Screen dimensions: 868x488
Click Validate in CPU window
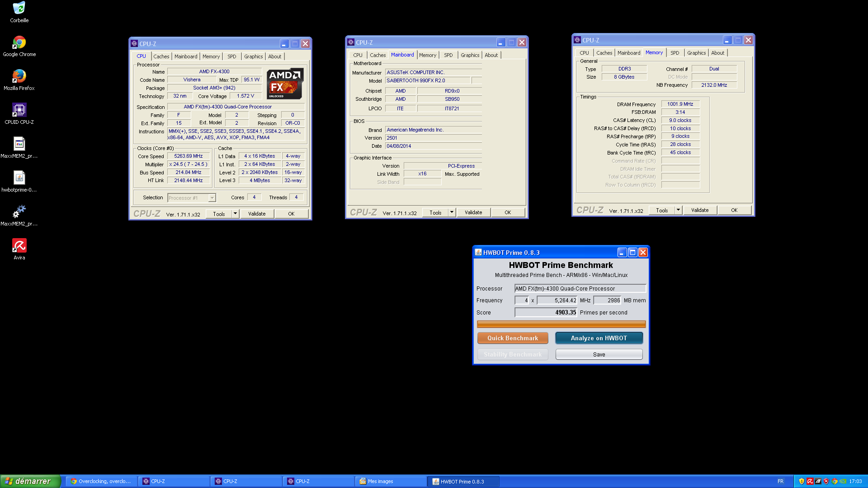[257, 214]
